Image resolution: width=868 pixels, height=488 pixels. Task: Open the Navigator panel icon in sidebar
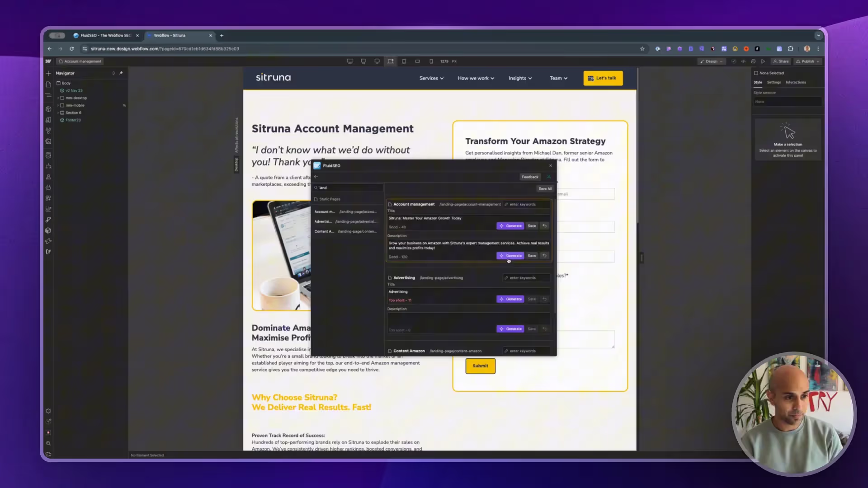48,95
